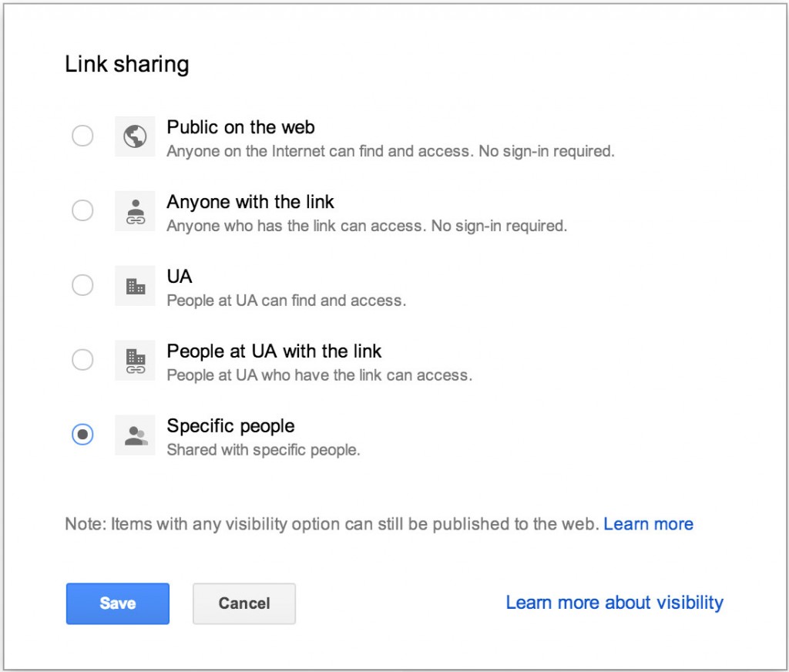Enable the UA radio button
The width and height of the screenshot is (789, 672).
[82, 285]
